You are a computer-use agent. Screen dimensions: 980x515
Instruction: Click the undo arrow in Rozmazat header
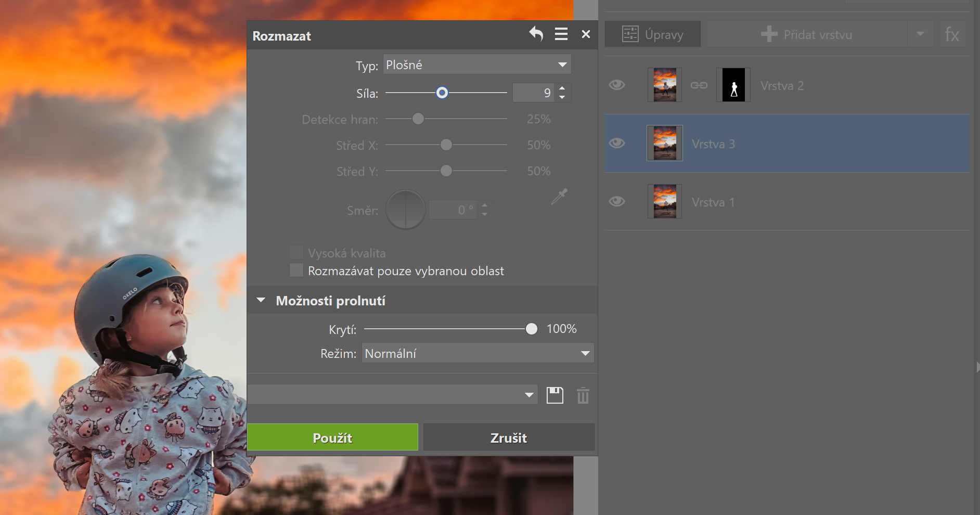click(x=536, y=34)
